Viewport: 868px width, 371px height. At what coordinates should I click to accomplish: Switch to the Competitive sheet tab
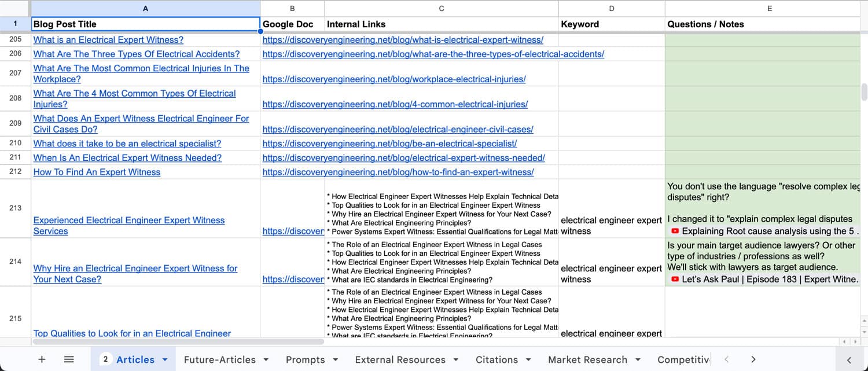(x=683, y=359)
